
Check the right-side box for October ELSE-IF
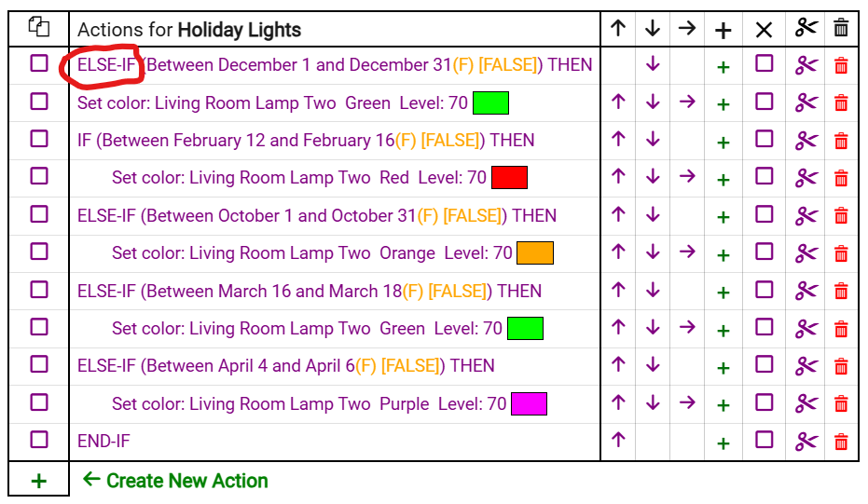click(x=764, y=214)
